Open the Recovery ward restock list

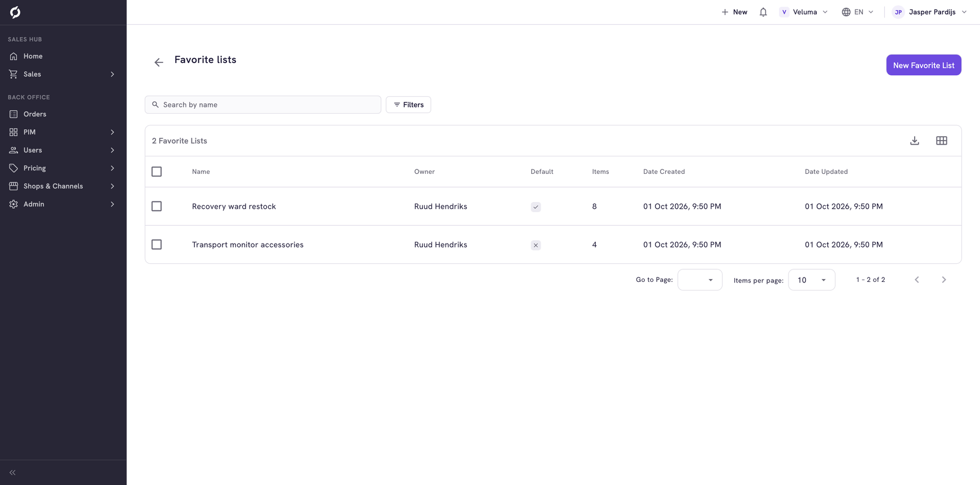(x=234, y=206)
